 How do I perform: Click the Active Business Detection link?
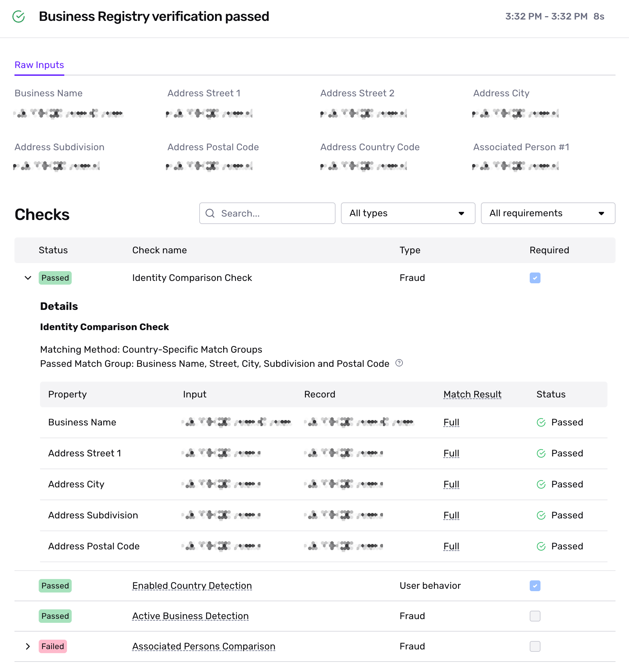[x=190, y=616]
